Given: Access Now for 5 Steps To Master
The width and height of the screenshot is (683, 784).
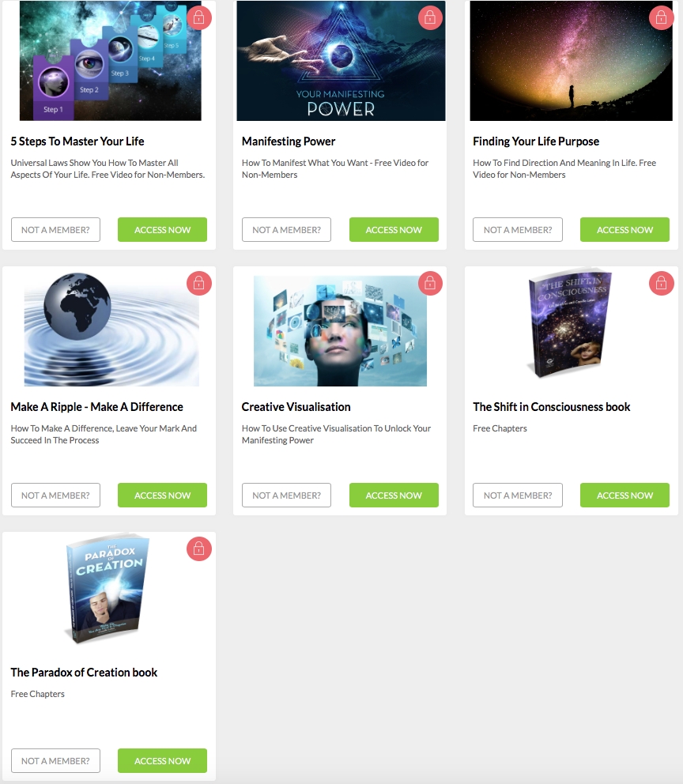Looking at the screenshot, I should pyautogui.click(x=163, y=229).
